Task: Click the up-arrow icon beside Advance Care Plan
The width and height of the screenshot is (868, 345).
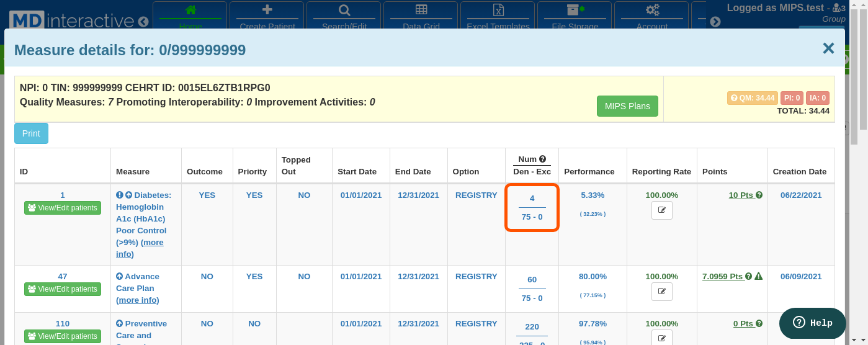Action: click(x=119, y=277)
